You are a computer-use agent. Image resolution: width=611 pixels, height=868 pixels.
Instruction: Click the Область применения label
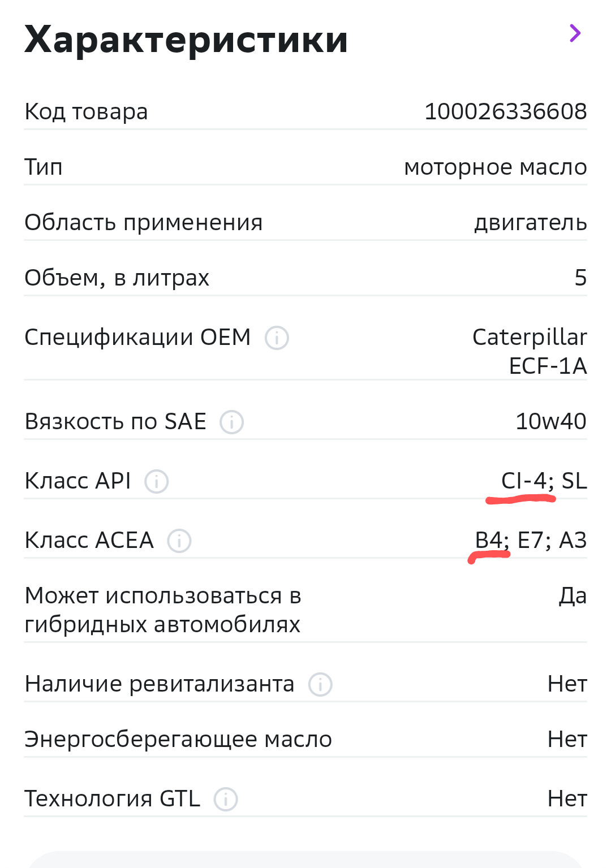click(143, 222)
